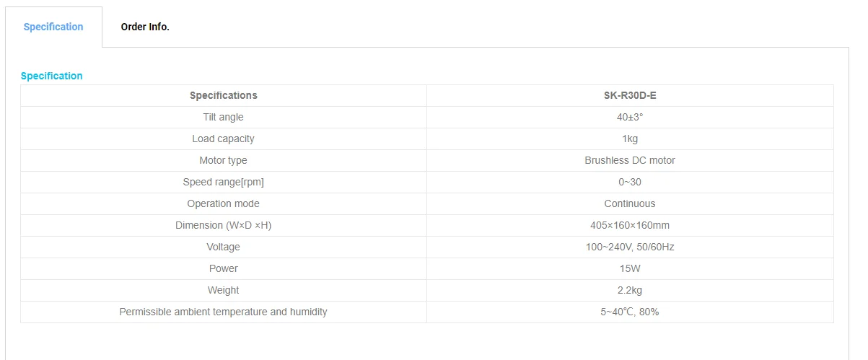This screenshot has height=360, width=868.
Task: Click the 40±3° tilt angle value
Action: pyautogui.click(x=630, y=117)
